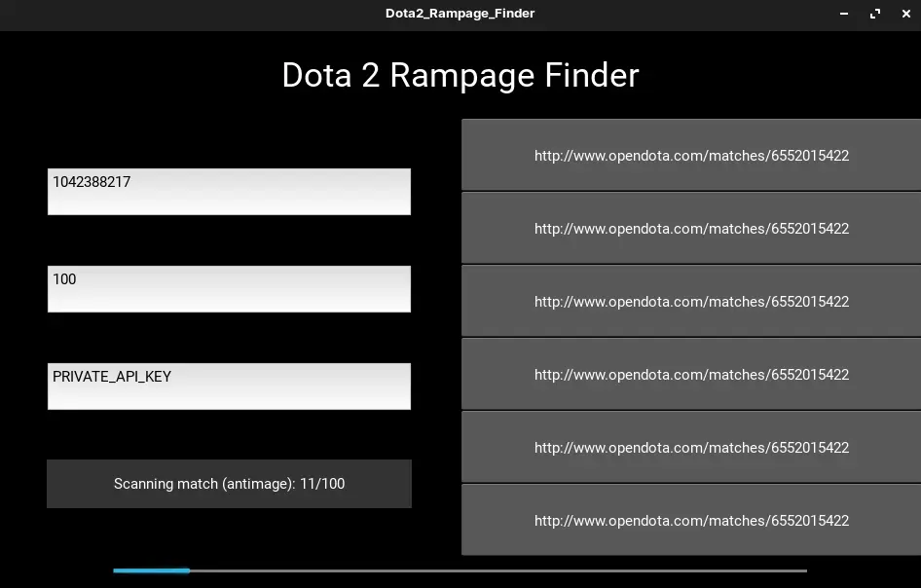Click the 11/100 counter on the scan button

tap(322, 484)
